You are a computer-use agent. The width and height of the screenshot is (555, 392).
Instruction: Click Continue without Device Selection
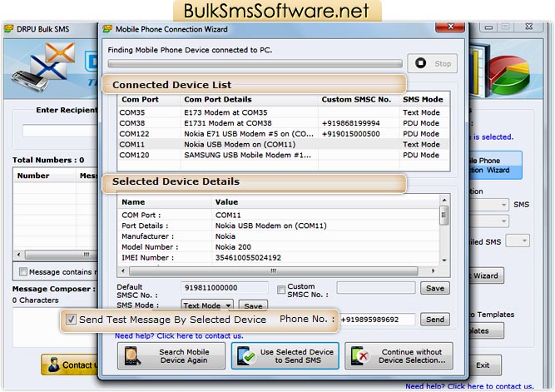click(x=399, y=356)
